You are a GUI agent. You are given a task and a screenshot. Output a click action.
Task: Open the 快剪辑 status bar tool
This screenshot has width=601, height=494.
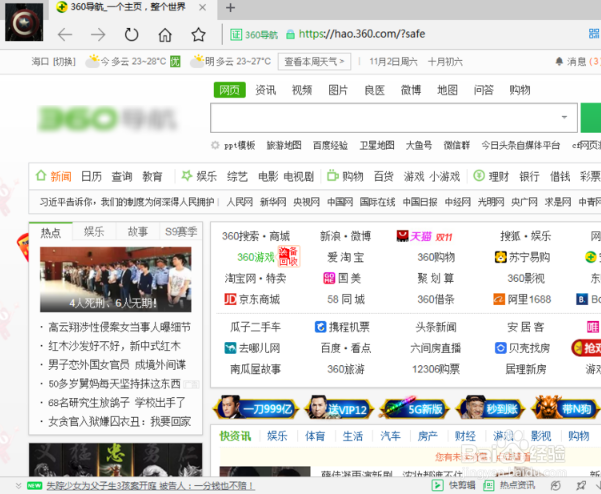[x=454, y=485]
